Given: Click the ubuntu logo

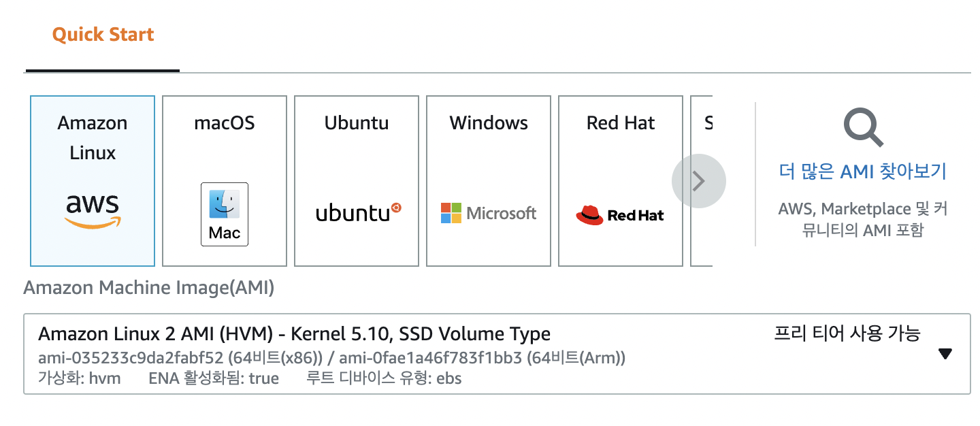Looking at the screenshot, I should [359, 212].
